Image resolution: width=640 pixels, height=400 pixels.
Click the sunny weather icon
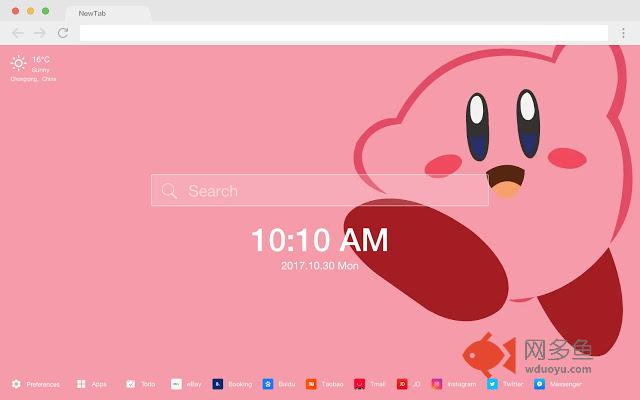coord(18,63)
